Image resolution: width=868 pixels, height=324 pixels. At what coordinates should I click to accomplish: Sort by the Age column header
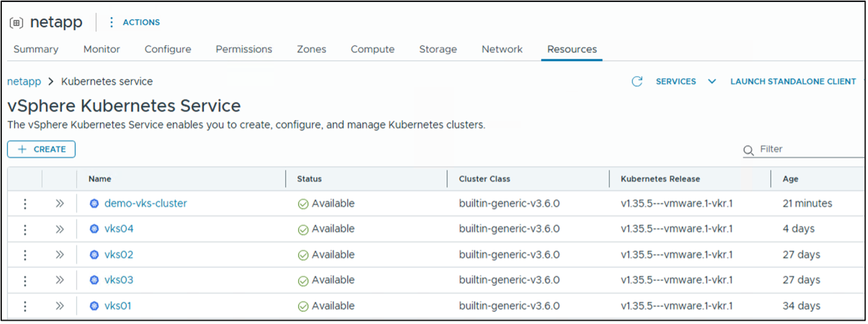[x=790, y=179]
